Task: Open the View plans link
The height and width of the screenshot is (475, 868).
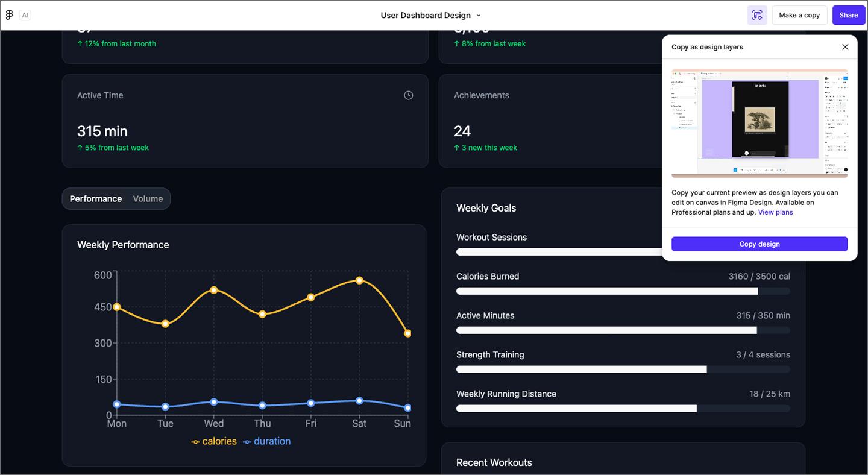Action: (x=776, y=212)
